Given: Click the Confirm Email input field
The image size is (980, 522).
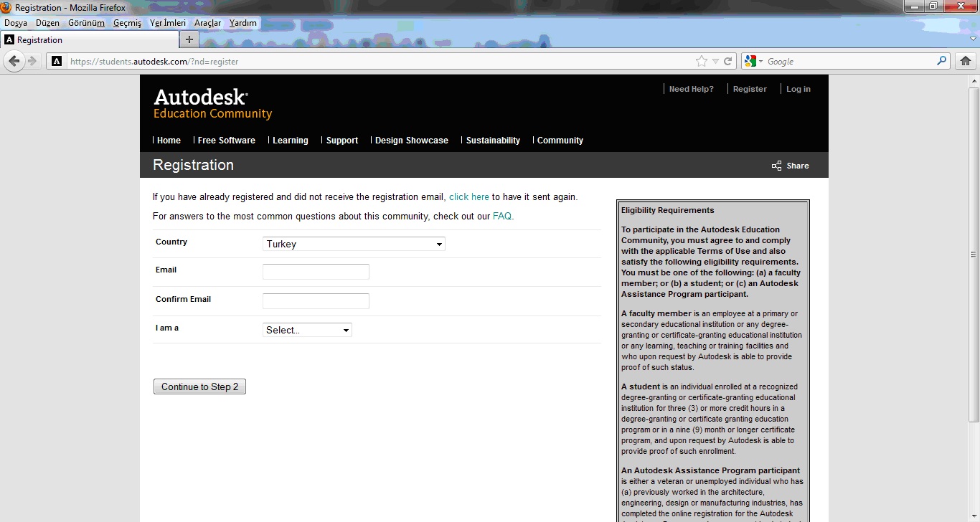Looking at the screenshot, I should coord(316,301).
